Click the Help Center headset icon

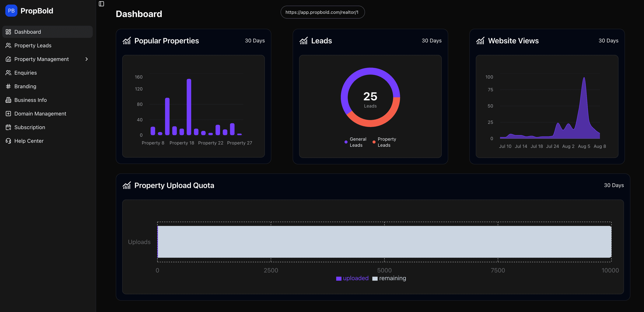pyautogui.click(x=8, y=141)
